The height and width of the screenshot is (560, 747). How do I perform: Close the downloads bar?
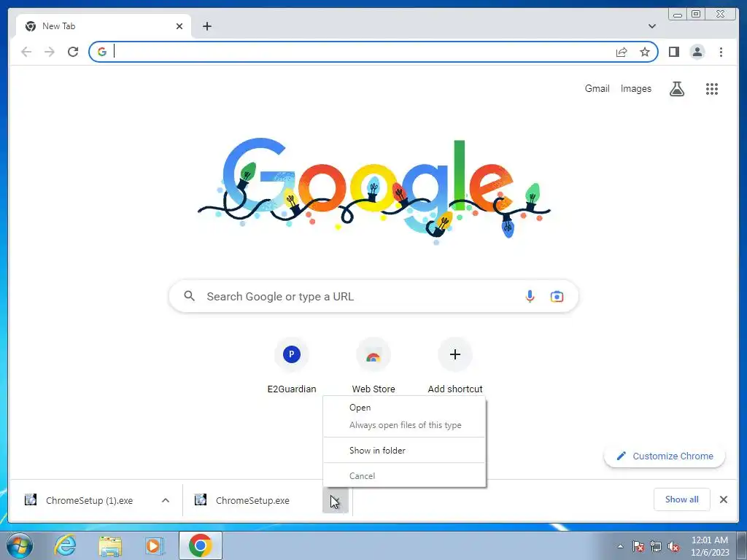(x=723, y=499)
